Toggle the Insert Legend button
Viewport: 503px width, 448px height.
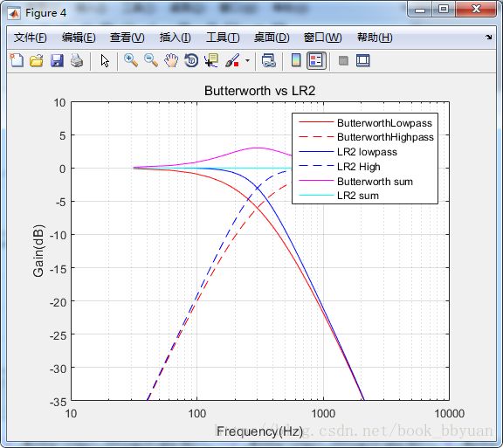pyautogui.click(x=316, y=60)
